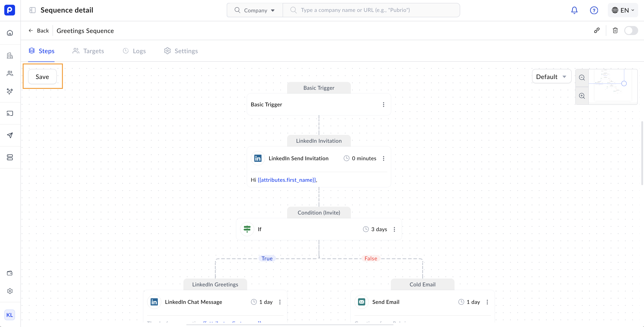644x327 pixels.
Task: Open the sparkle AI sidebar icon
Action: pos(10,91)
